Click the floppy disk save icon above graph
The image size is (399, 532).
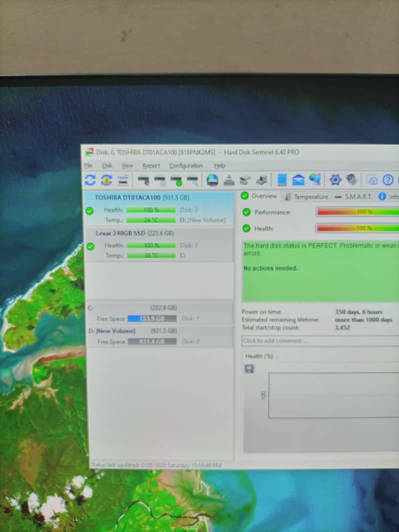point(250,369)
